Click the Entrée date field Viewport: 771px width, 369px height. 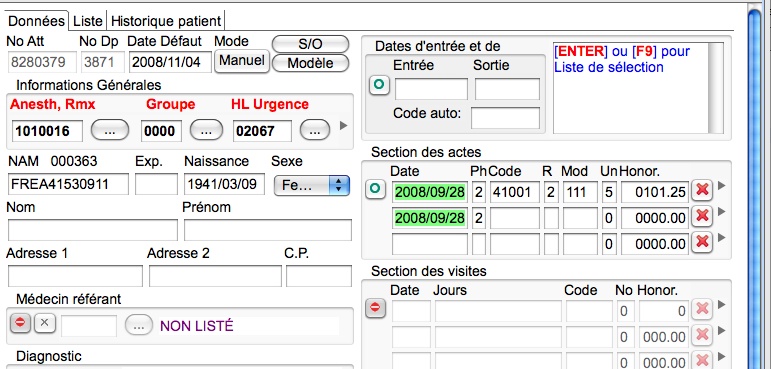point(431,89)
